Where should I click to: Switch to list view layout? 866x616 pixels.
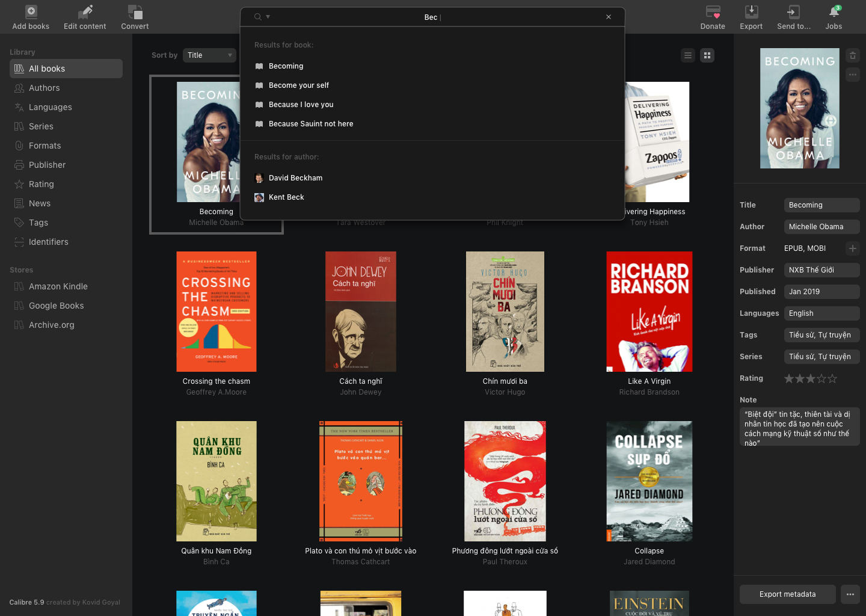click(x=688, y=55)
